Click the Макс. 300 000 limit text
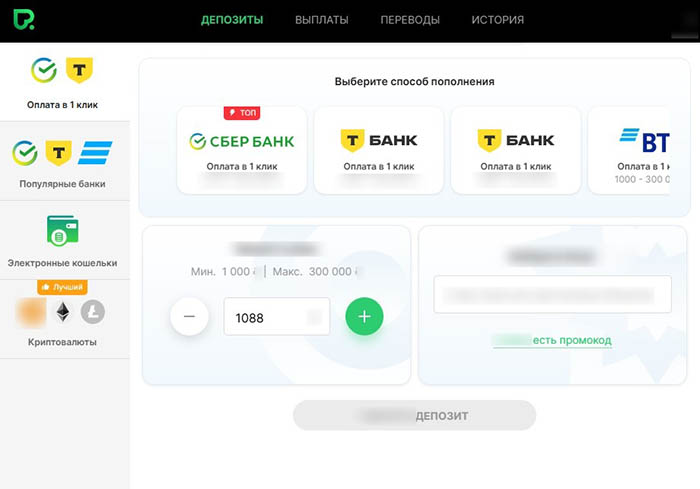Screen dimensions: 700x489 315,272
